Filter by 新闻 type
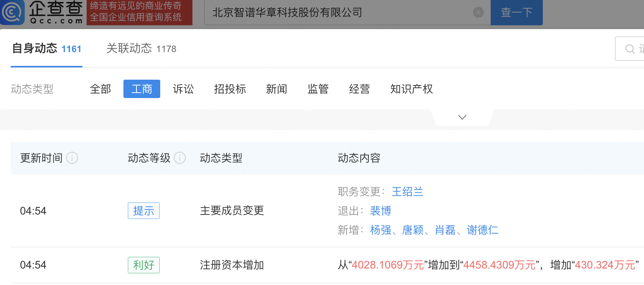 click(277, 89)
